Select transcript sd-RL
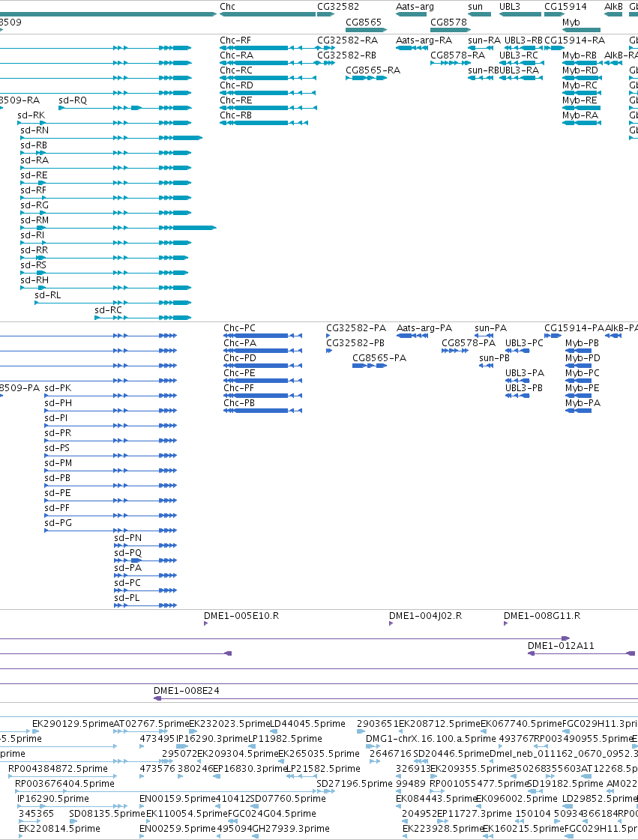 [113, 303]
